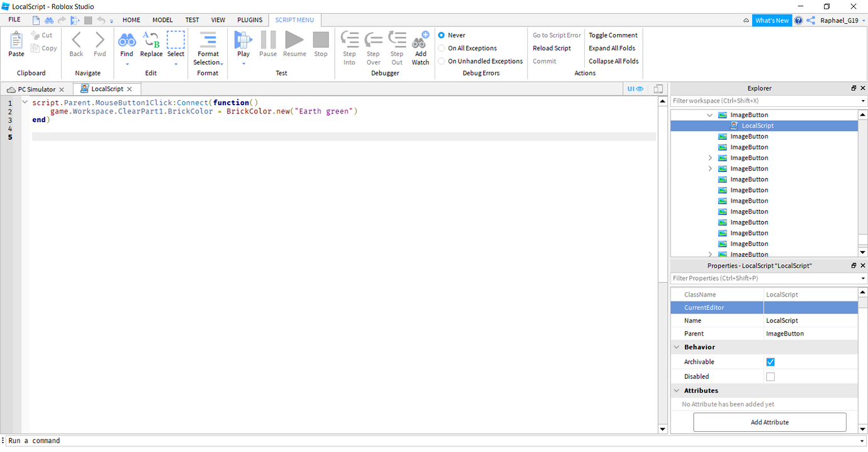Click the Add Watch binoculars icon
Viewport: 868px width, 452px height.
point(421,40)
